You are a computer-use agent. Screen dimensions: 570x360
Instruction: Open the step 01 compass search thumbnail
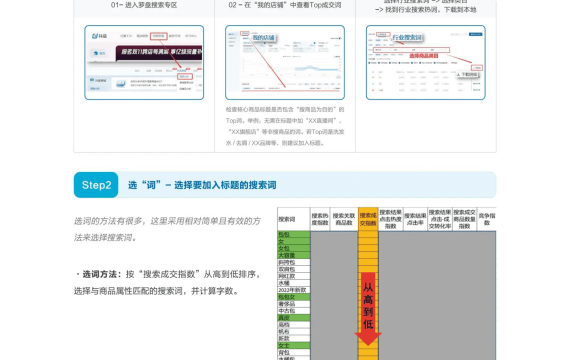click(144, 63)
